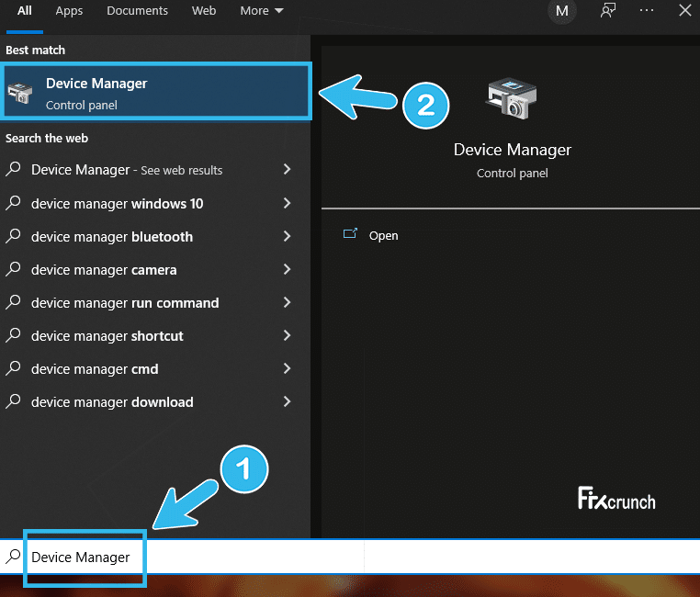Select suggestion device manager cmd

(155, 368)
